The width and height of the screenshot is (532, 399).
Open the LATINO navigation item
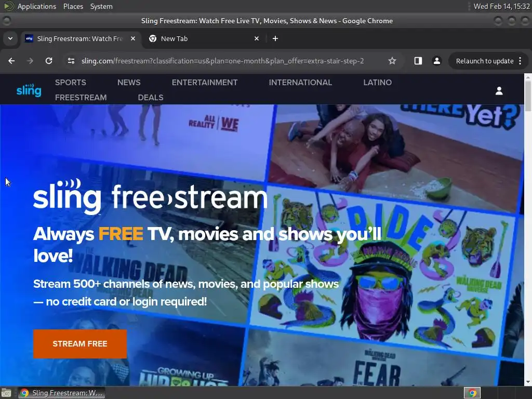click(377, 83)
